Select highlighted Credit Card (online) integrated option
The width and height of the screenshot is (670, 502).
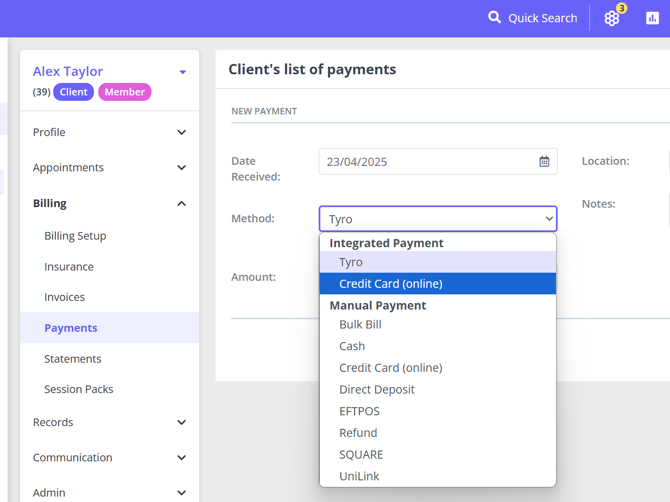pyautogui.click(x=437, y=284)
